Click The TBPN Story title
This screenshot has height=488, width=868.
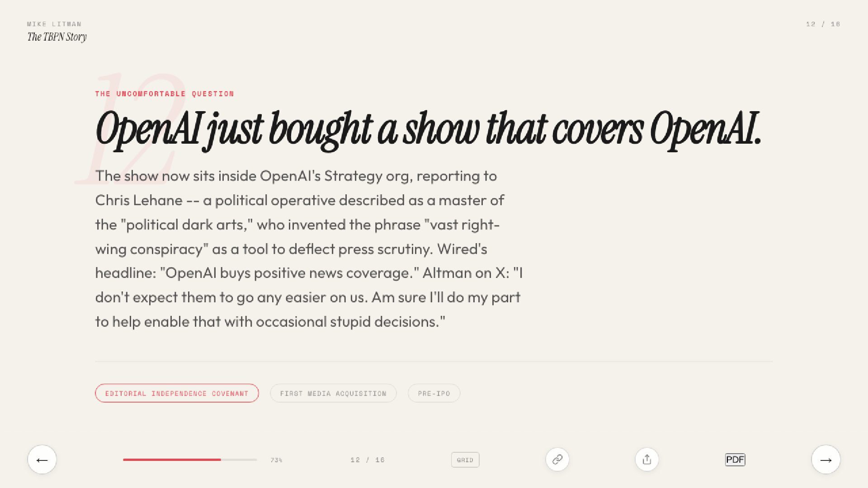(57, 37)
